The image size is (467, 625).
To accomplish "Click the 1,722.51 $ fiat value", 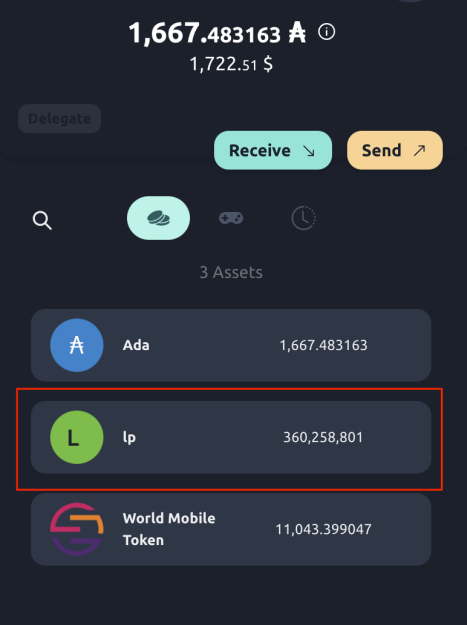I will [231, 64].
